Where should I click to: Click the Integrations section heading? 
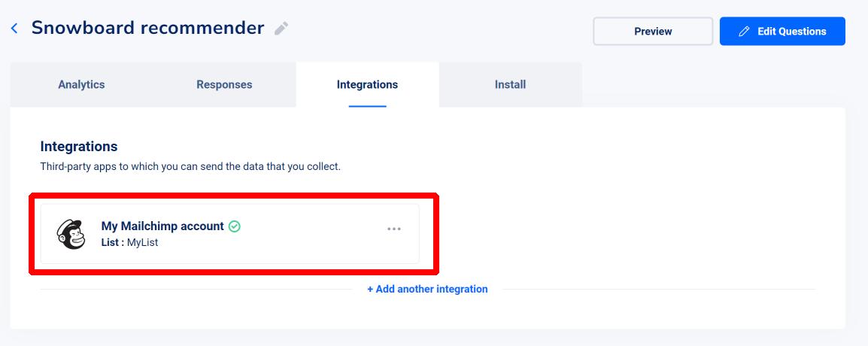pos(79,147)
